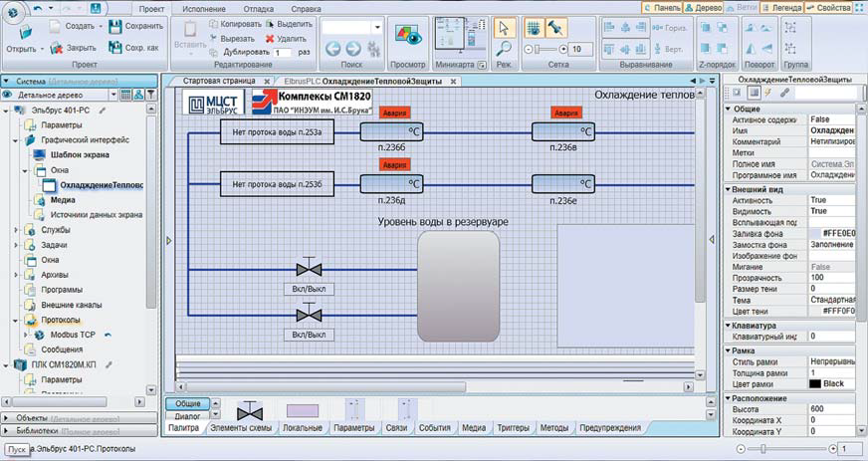Image resolution: width=868 pixels, height=461 pixels.
Task: Click the application round menu button
Action: 13,12
